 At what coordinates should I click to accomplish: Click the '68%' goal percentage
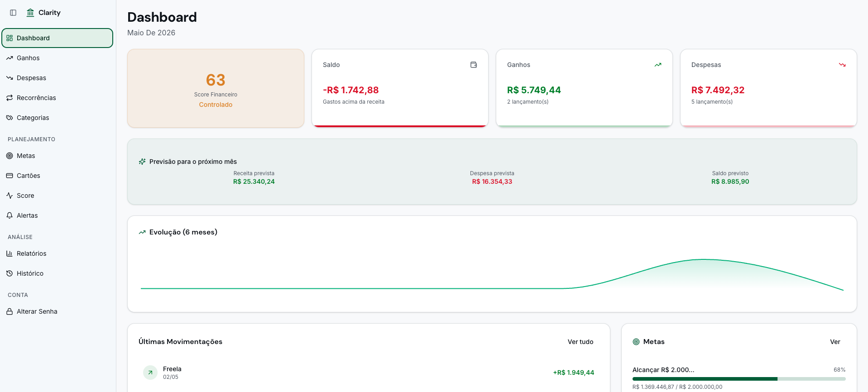(839, 370)
